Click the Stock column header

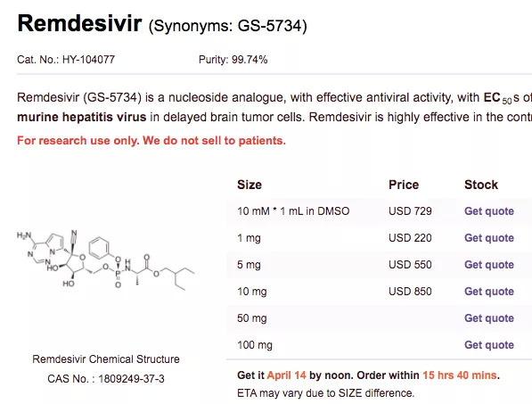481,185
